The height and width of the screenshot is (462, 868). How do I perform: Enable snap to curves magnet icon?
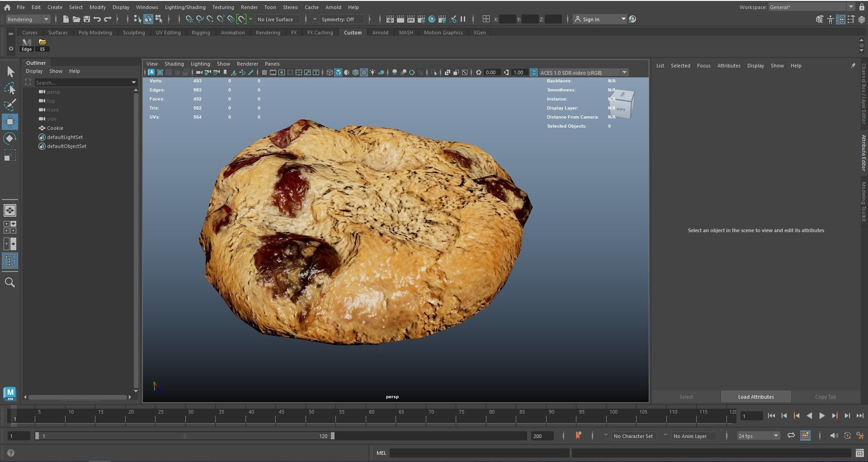point(199,19)
